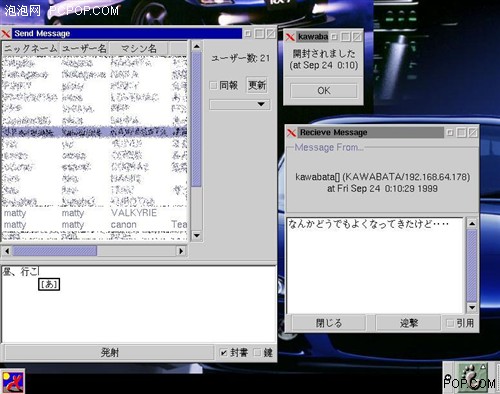
Task: Click minimize button of Send Message window
Action: (x=248, y=33)
